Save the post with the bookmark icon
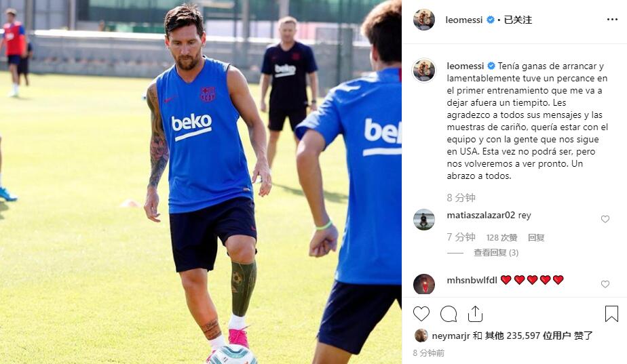The height and width of the screenshot is (364, 627). point(611,314)
